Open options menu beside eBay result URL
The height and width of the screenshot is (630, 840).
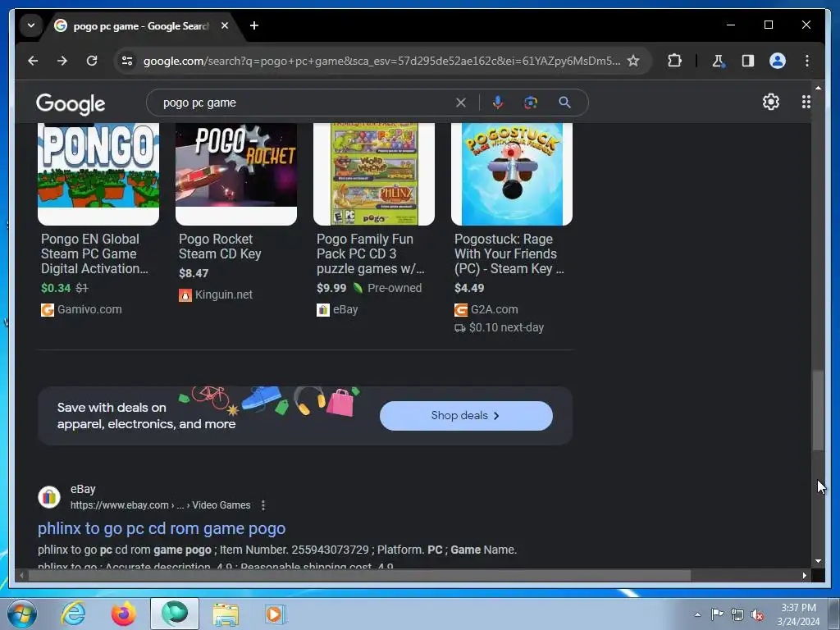click(263, 505)
